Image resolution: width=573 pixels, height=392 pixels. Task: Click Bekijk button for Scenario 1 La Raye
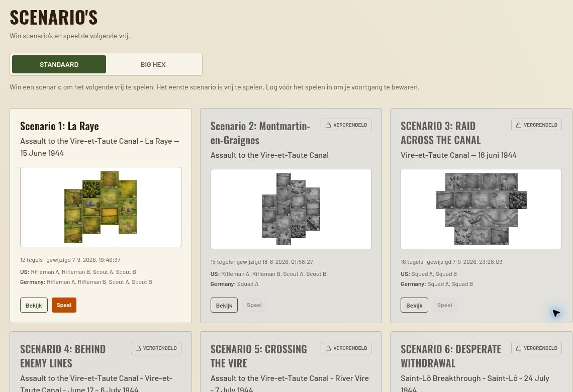tap(34, 306)
